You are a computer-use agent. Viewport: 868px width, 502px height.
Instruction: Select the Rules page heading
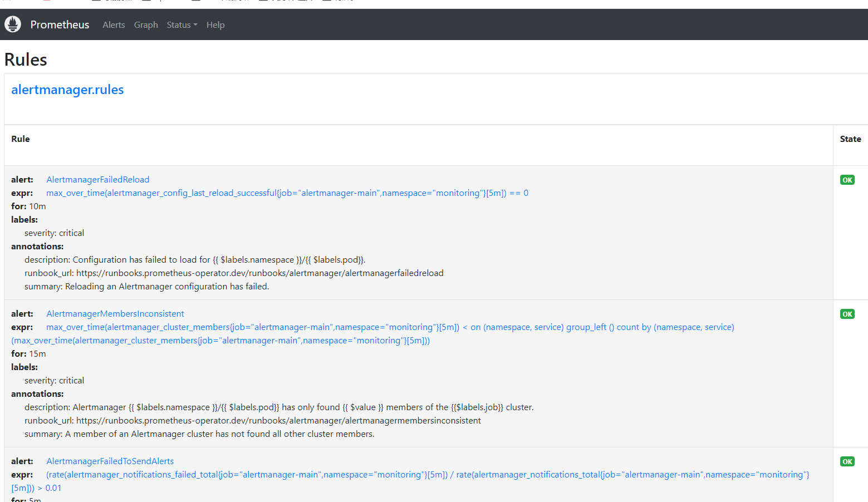tap(26, 60)
